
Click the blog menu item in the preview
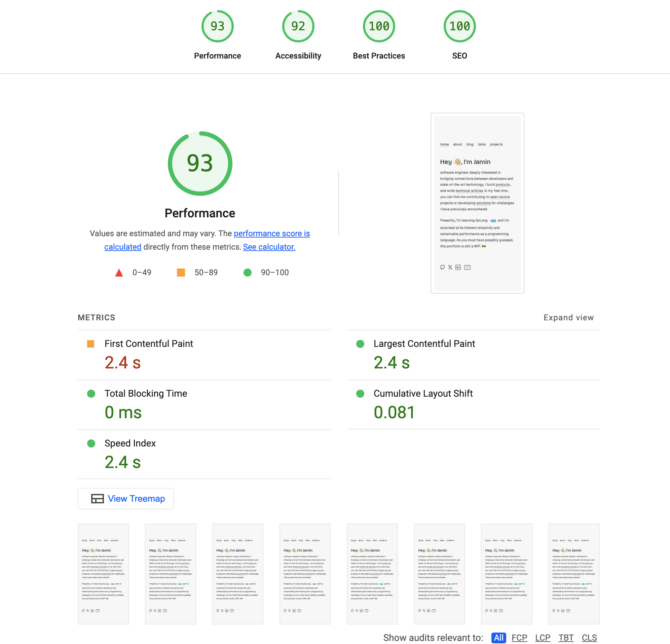470,144
